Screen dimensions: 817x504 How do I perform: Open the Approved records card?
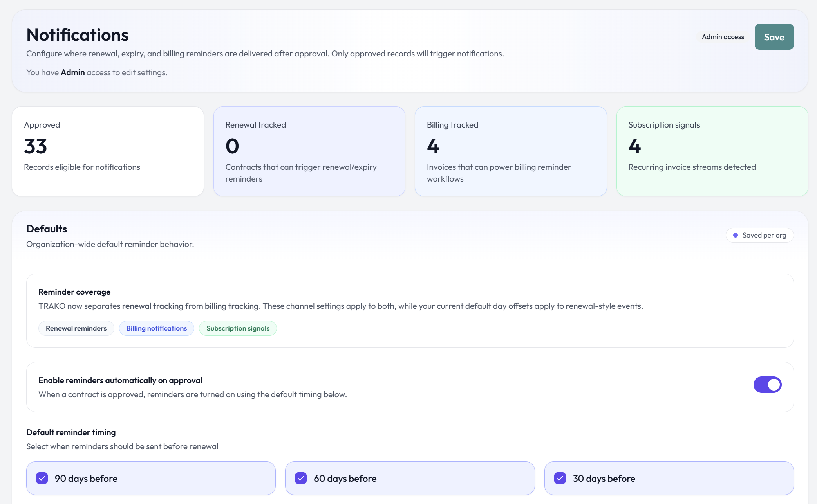(108, 151)
